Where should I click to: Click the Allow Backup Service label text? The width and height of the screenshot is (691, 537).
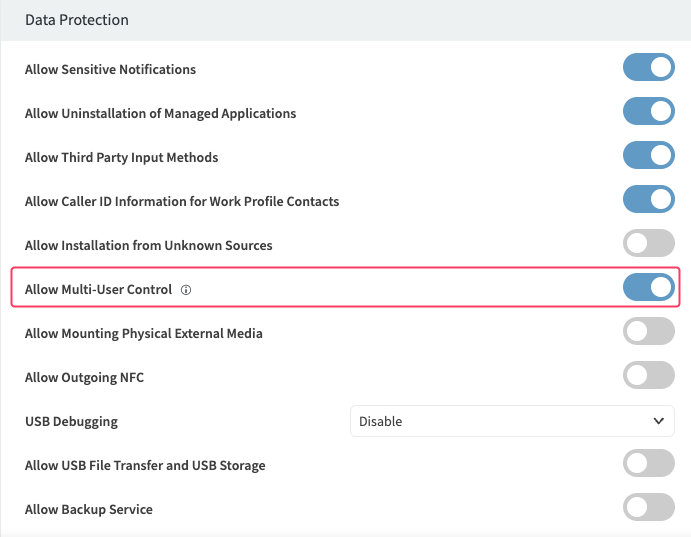[89, 510]
